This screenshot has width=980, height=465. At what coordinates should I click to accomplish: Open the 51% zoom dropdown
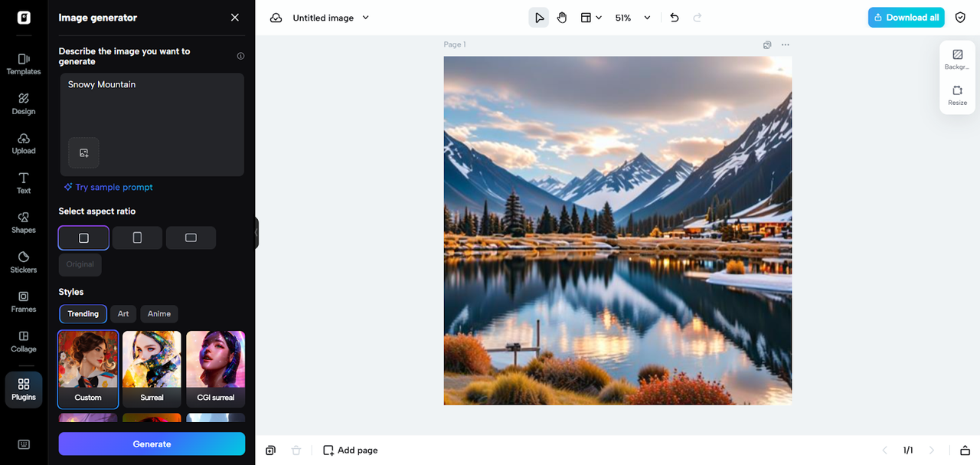(632, 17)
